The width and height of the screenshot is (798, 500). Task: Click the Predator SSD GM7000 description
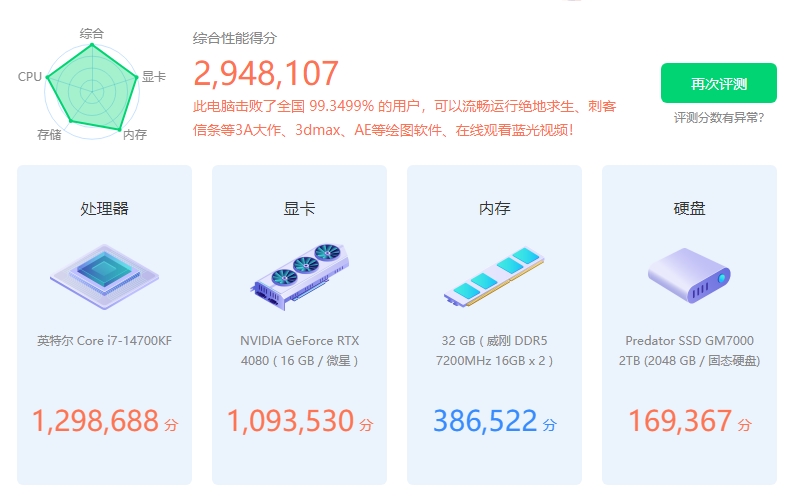point(689,351)
